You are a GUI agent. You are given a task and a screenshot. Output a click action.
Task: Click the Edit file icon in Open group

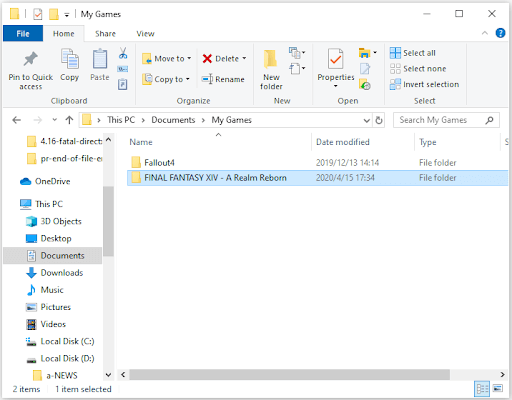click(x=365, y=69)
